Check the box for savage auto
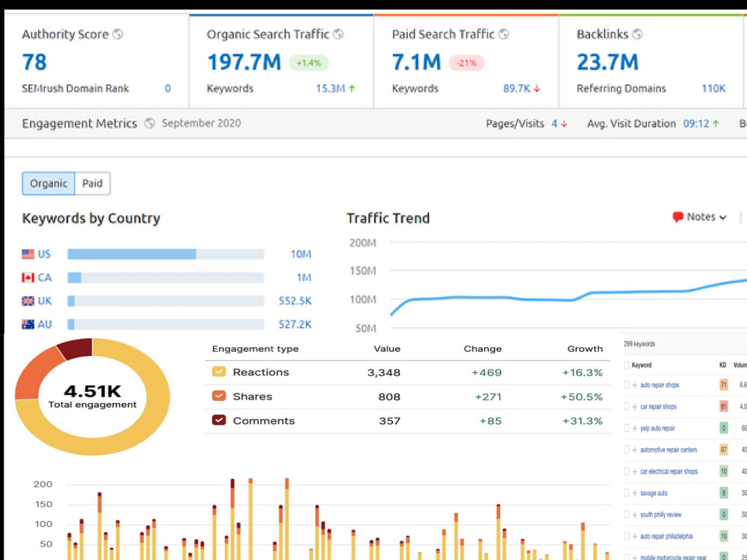The height and width of the screenshot is (560, 747). point(627,494)
